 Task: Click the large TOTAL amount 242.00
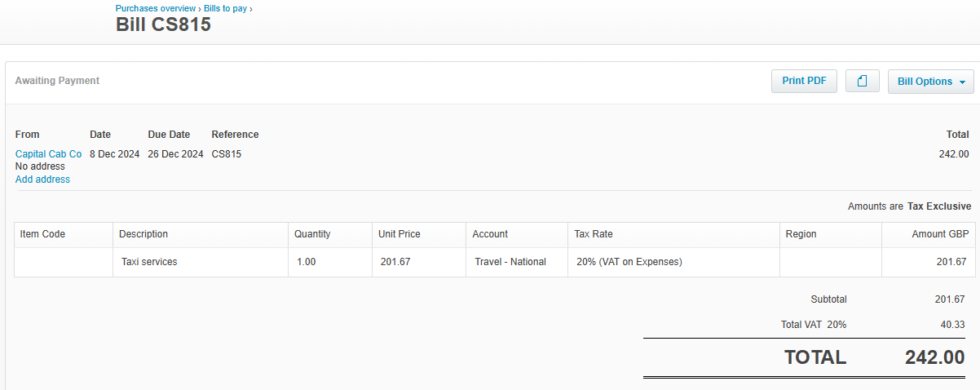pos(934,357)
